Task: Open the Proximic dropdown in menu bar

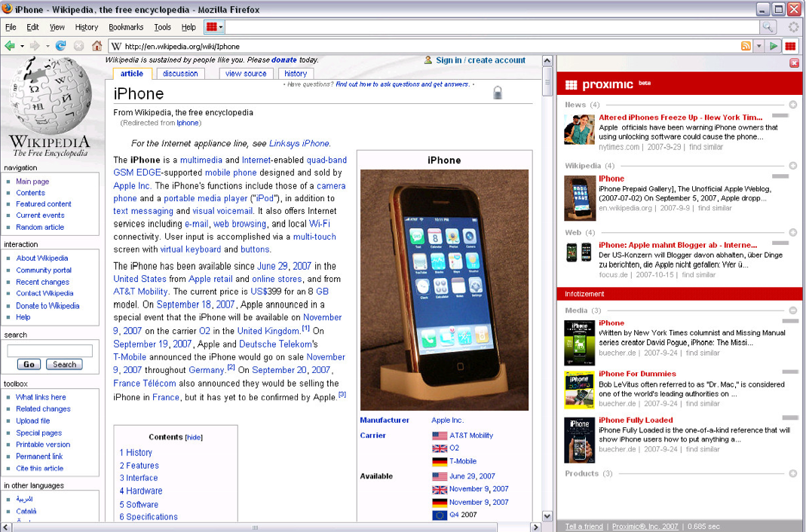Action: click(215, 27)
